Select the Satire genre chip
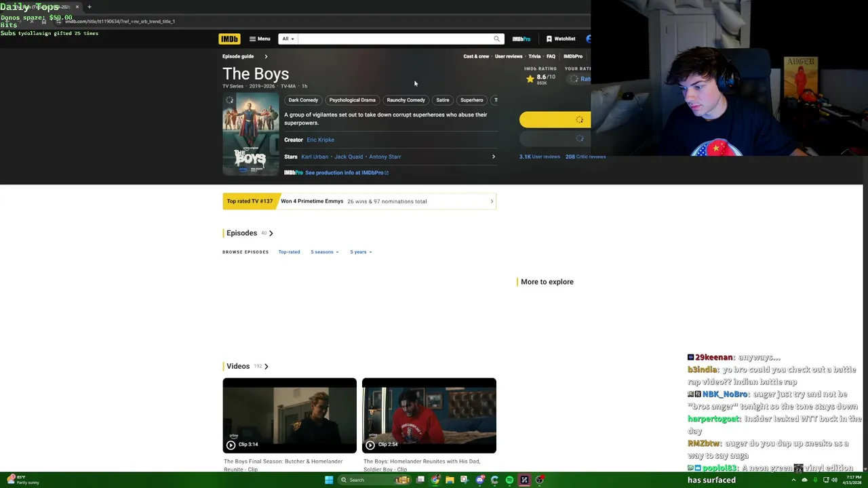The image size is (868, 488). (442, 100)
